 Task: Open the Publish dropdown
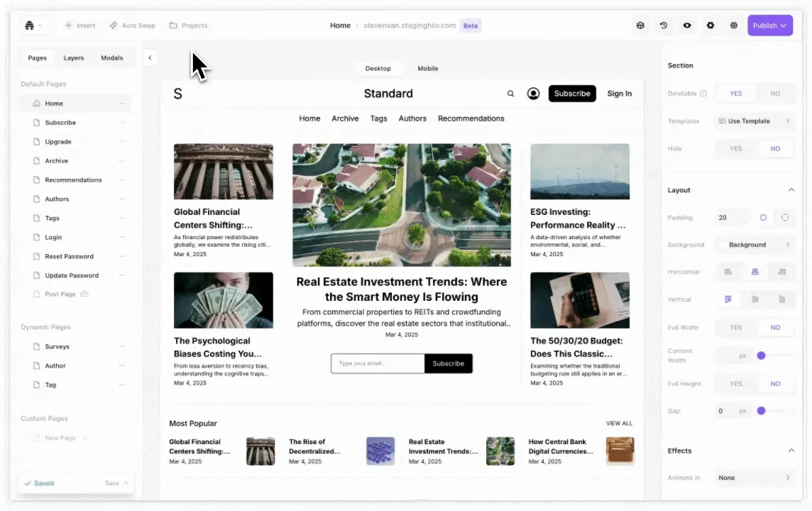point(769,26)
